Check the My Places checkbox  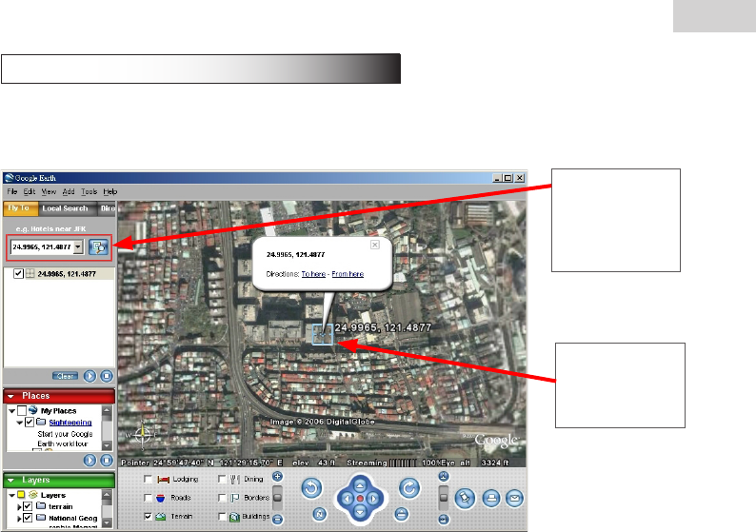click(22, 410)
